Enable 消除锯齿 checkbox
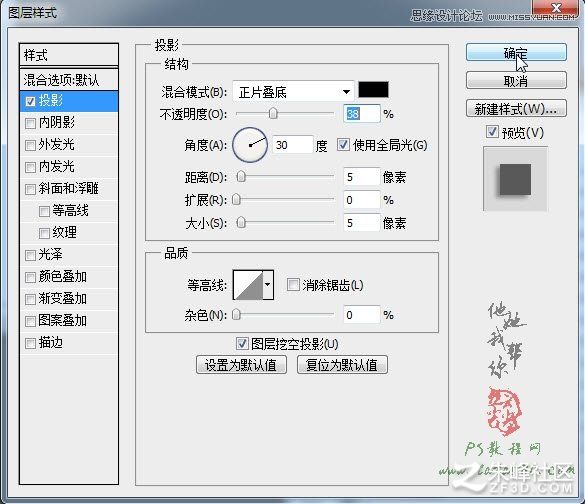Viewport: 585px width, 504px height. point(293,285)
